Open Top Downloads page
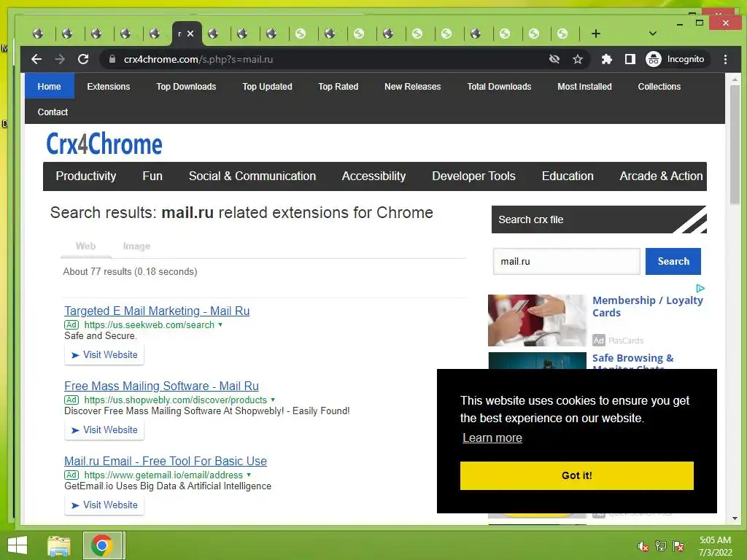The height and width of the screenshot is (560, 747). pos(186,86)
